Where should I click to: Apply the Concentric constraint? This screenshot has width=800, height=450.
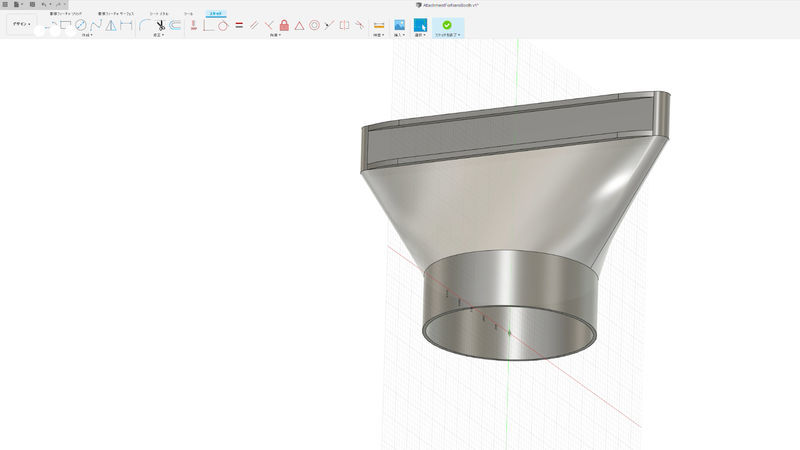(x=314, y=25)
